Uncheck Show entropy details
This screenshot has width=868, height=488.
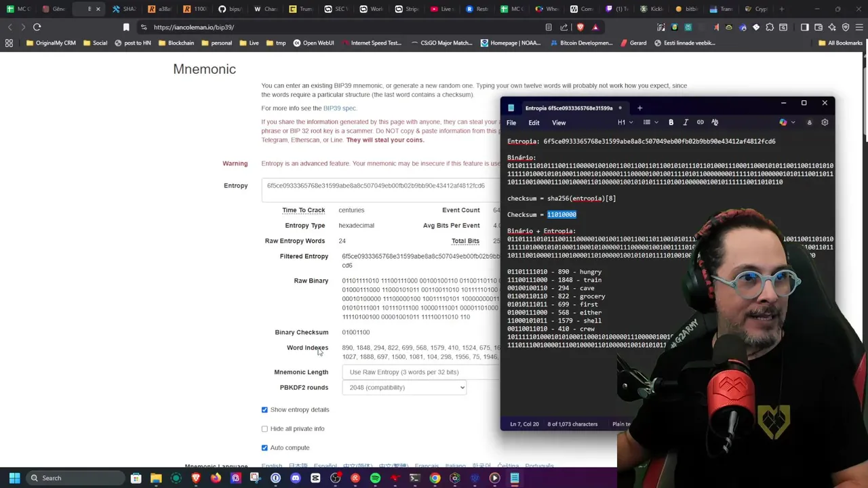(264, 409)
